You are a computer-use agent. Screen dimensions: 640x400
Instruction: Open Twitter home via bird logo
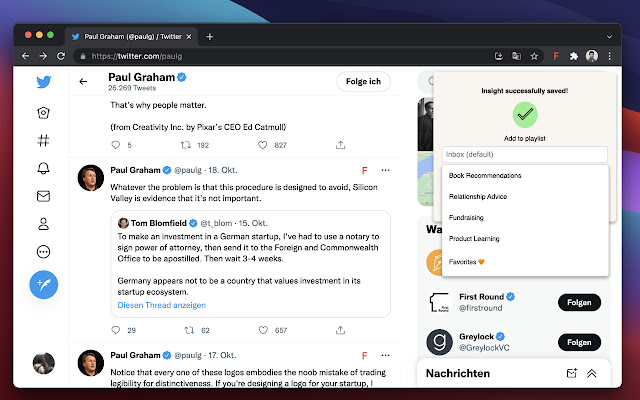pos(44,82)
